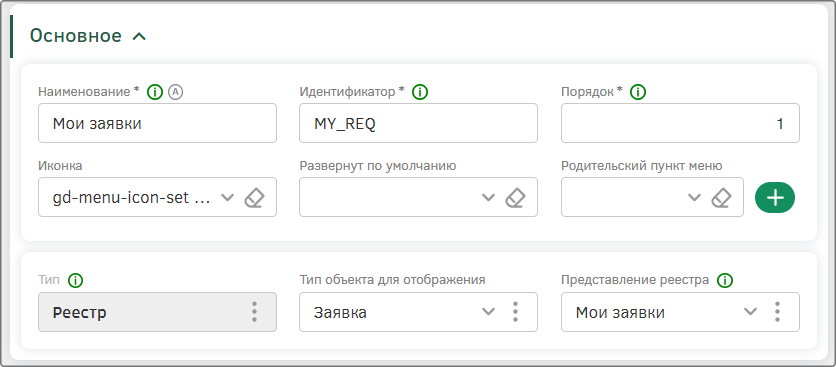Image resolution: width=836 pixels, height=367 pixels.
Task: Expand the Тип объекта для отображения dropdown
Action: pos(488,312)
